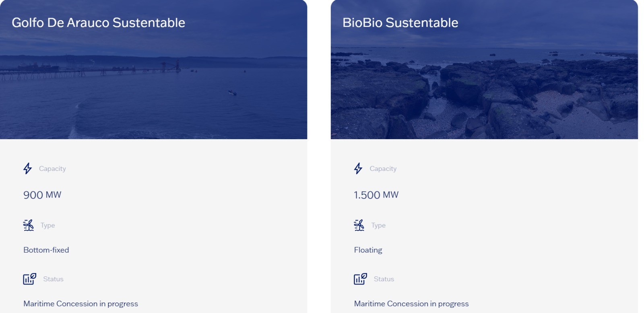
Task: Click the wind turbine Type icon in Golfo De Arauco card
Action: point(29,225)
